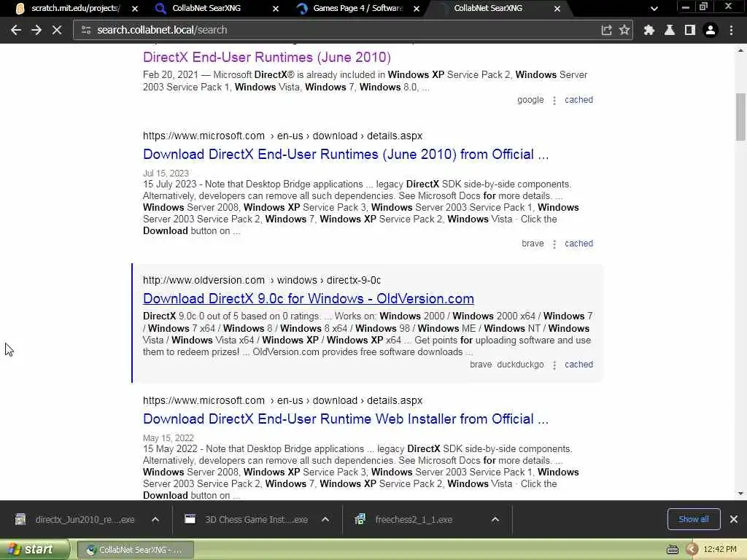Click the 'Jul 15, 2023' date text
Image resolution: width=747 pixels, height=560 pixels.
(x=166, y=174)
